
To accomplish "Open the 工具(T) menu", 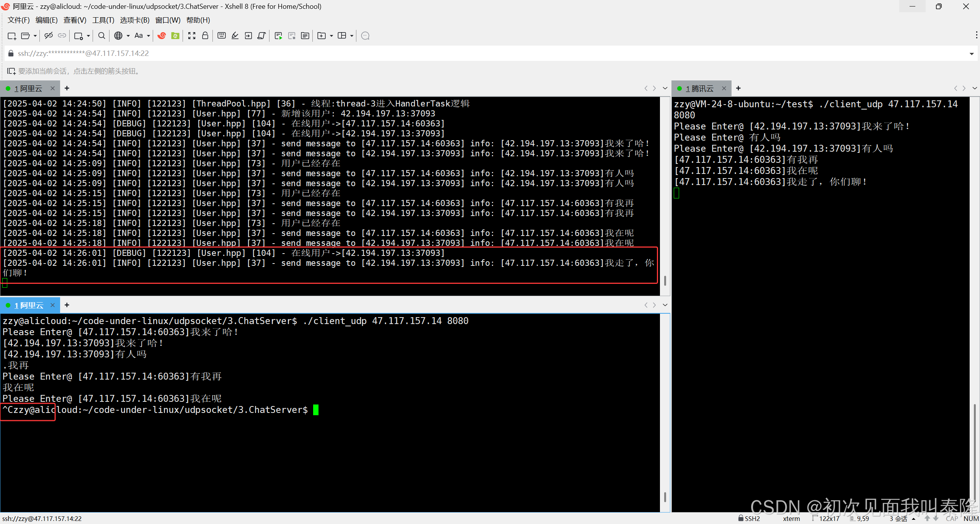I will 103,20.
